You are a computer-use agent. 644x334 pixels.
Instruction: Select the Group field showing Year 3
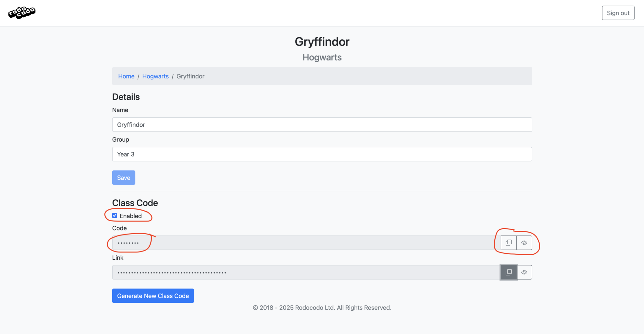(x=322, y=154)
